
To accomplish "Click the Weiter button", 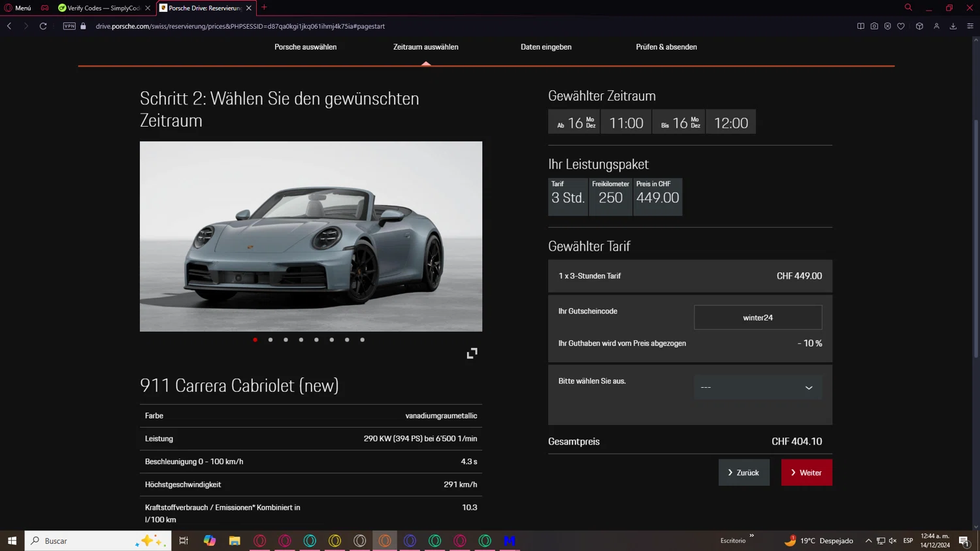I will tap(807, 473).
